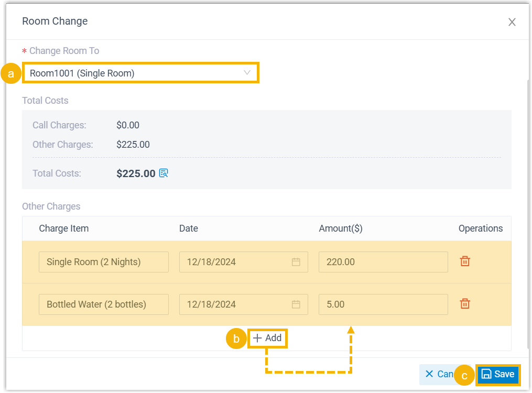
Task: Click the 5.00 amount field
Action: point(383,304)
